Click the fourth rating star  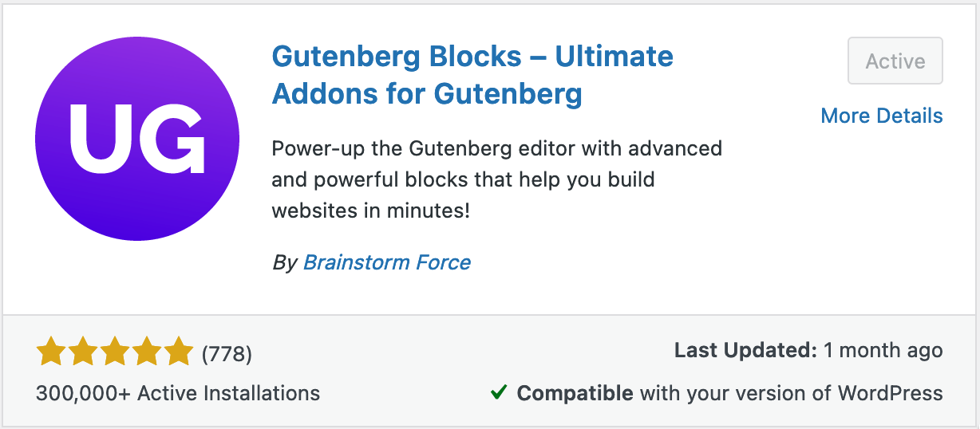coord(147,352)
